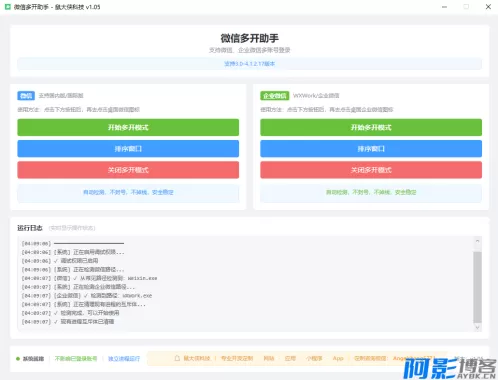
Task: Click 网站 in the bottom banner
Action: [x=269, y=358]
